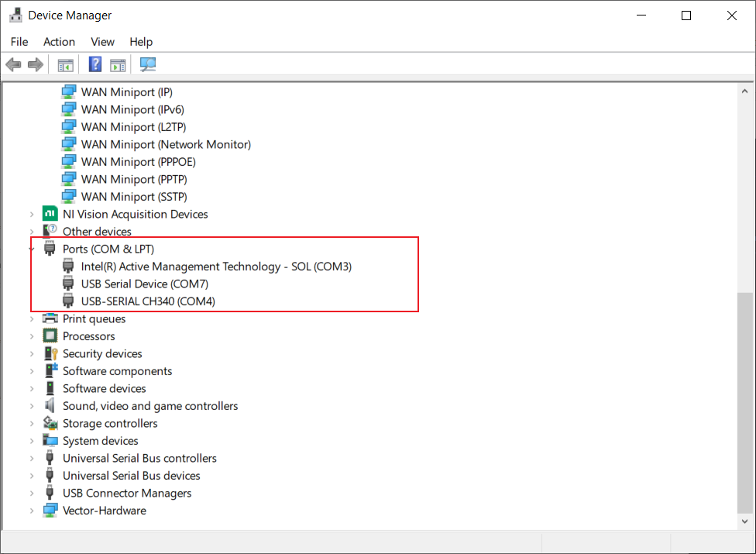Click the System devices icon
The image size is (756, 554).
[x=50, y=440]
